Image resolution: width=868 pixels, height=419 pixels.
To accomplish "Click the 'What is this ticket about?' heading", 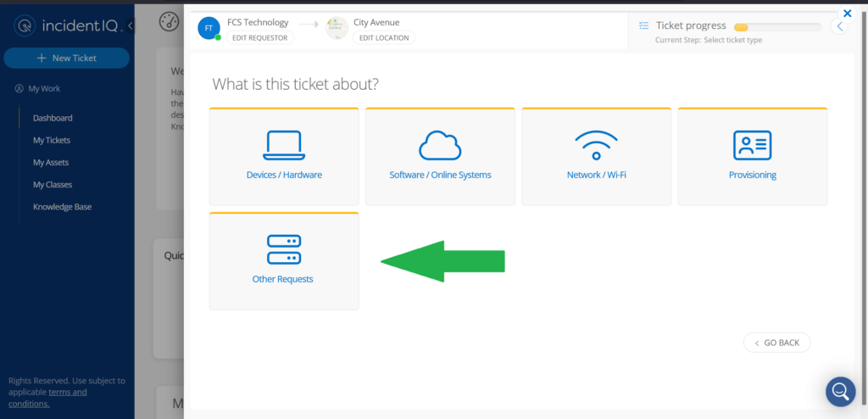I will coord(296,84).
